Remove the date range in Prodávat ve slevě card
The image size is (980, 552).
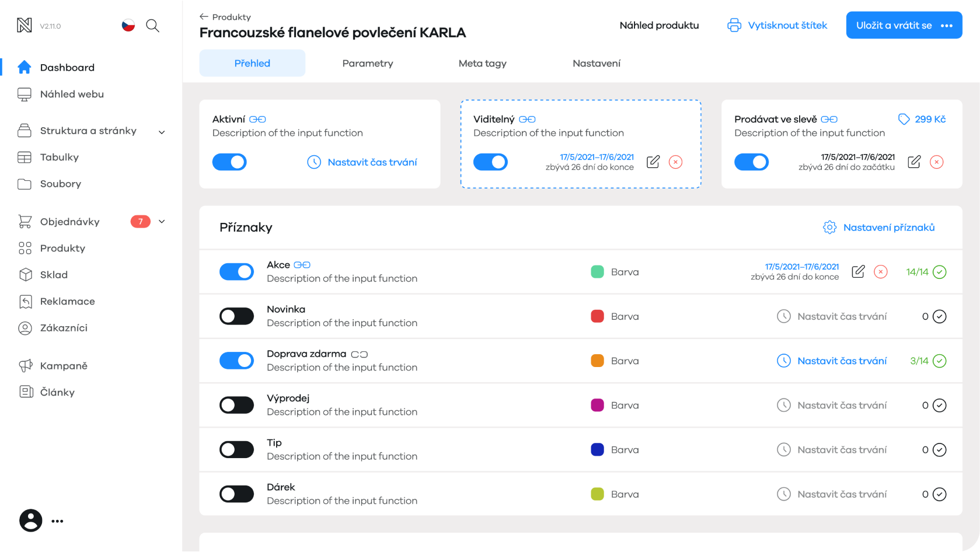(x=936, y=162)
